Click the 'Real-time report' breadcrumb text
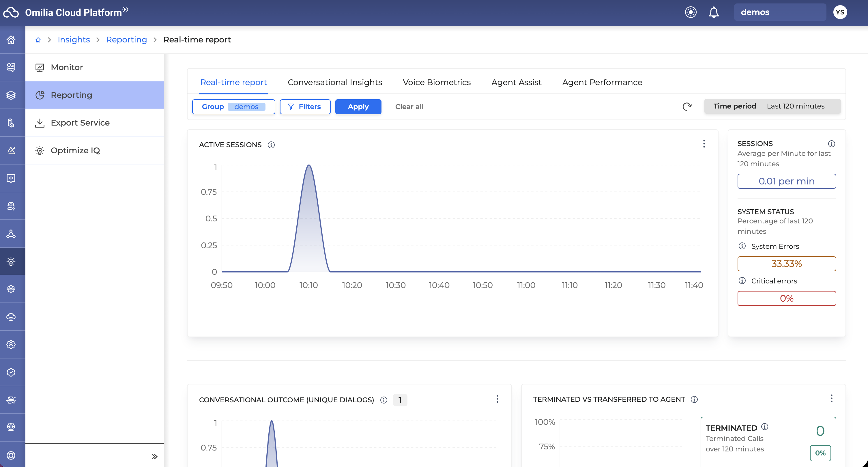The height and width of the screenshot is (467, 868). click(x=197, y=40)
